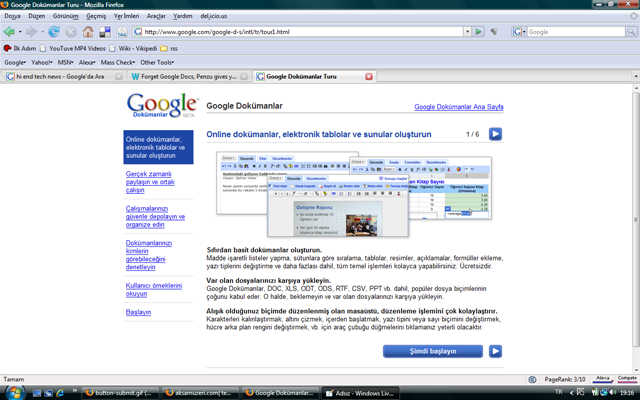The width and height of the screenshot is (640, 400).
Task: Click the search magnifier icon
Action: 631,31
